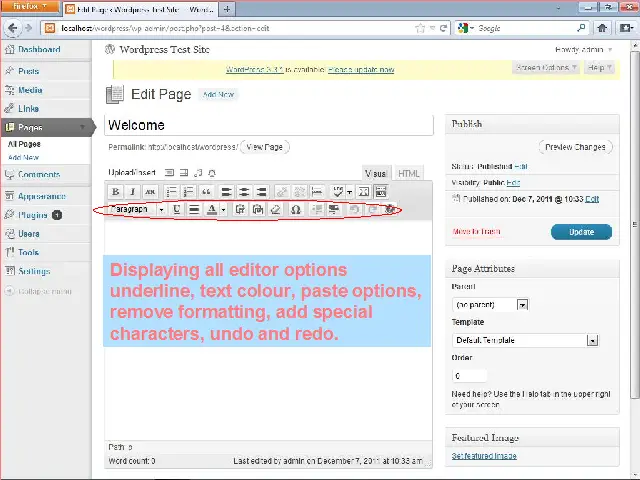Viewport: 640px width, 480px height.
Task: Expand the Help tab dropdown
Action: click(599, 68)
